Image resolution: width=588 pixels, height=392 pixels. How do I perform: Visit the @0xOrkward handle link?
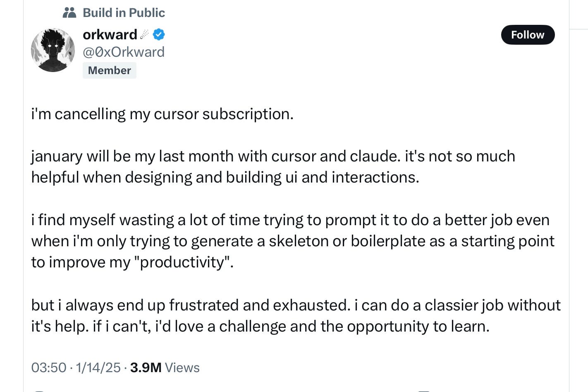[124, 52]
